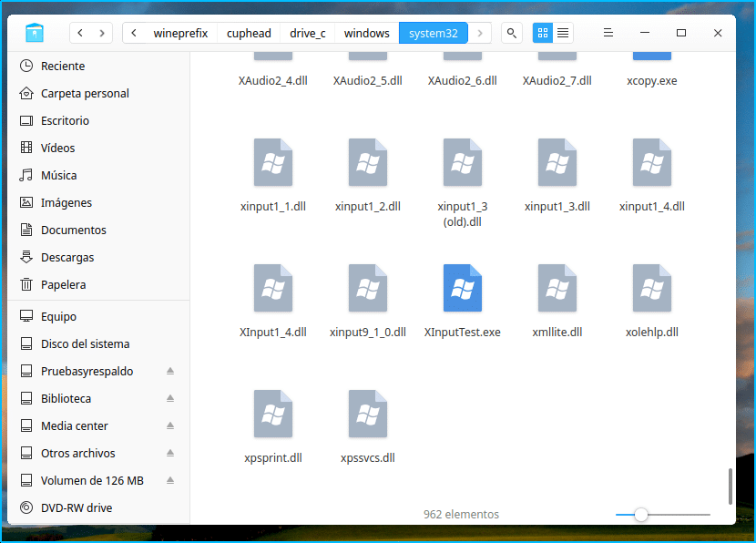
Task: Open DVD-RW drive in the sidebar
Action: tap(98, 507)
